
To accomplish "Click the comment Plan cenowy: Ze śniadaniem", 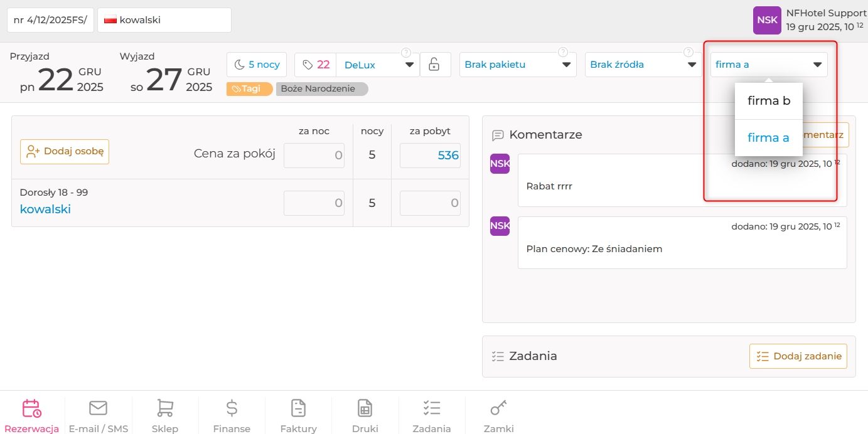I will [594, 249].
